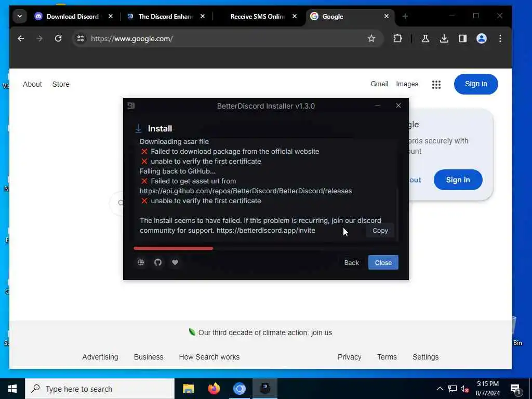Open the Advertising footer link
Image resolution: width=532 pixels, height=399 pixels.
[100, 357]
